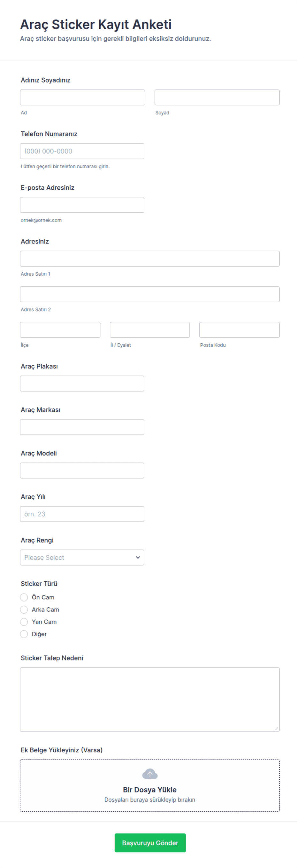
Task: Focus the E-posta Adresiniz field
Action: click(x=82, y=205)
